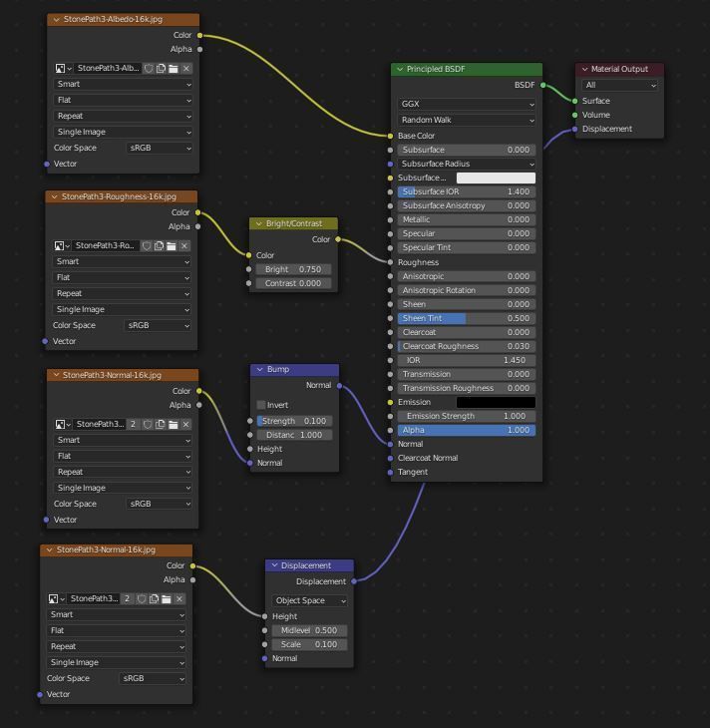Click Vector input socket of Albedo node
The image size is (710, 728).
click(47, 164)
